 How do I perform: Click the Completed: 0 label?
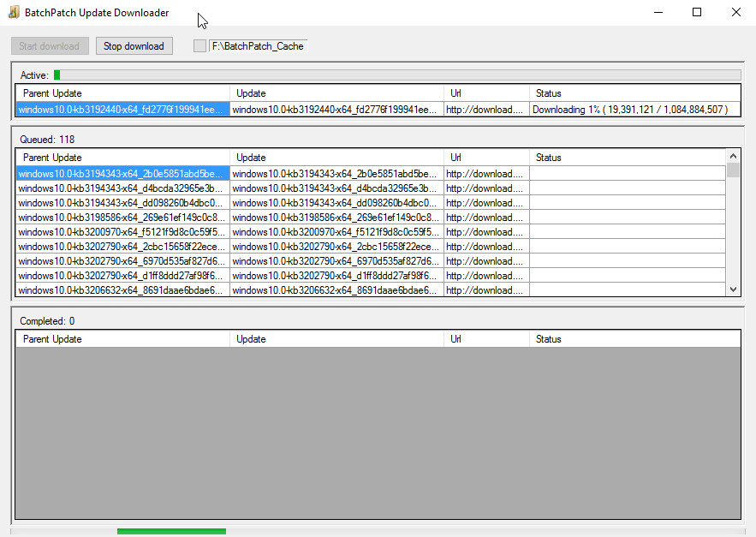pos(47,321)
